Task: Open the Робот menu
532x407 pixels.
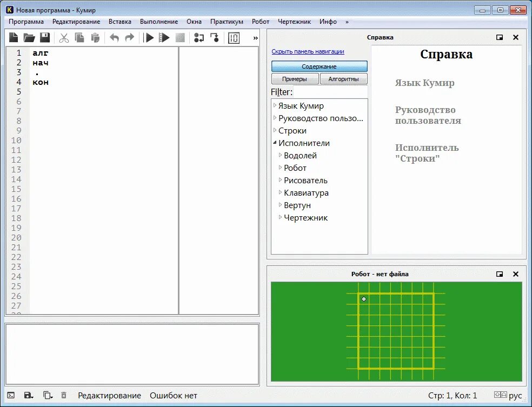Action: coord(261,22)
